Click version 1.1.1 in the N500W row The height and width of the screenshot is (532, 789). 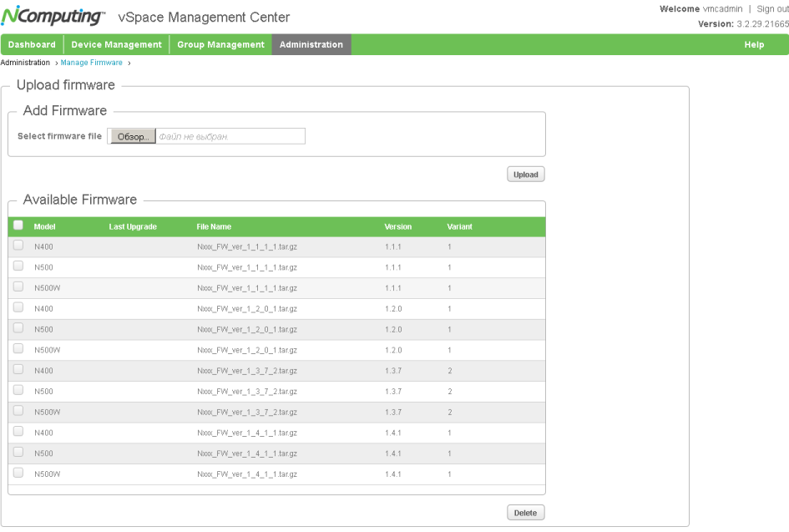click(393, 288)
